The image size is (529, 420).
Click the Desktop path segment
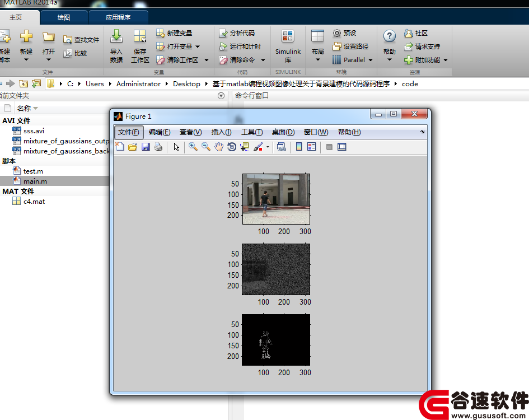(186, 84)
